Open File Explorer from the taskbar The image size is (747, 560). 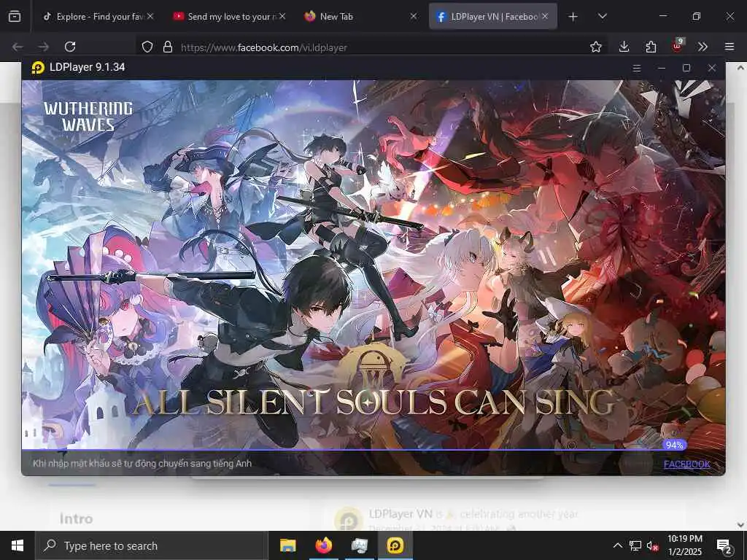[287, 545]
